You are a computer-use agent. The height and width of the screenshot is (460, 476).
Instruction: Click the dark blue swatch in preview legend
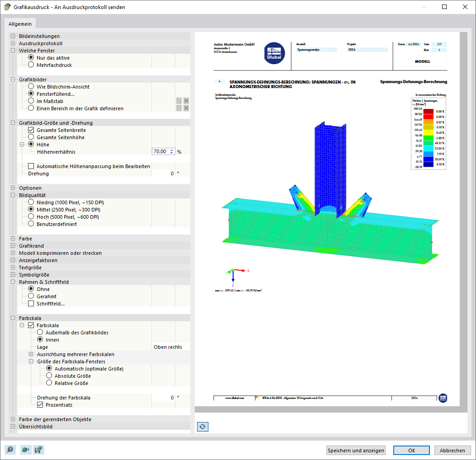[429, 164]
